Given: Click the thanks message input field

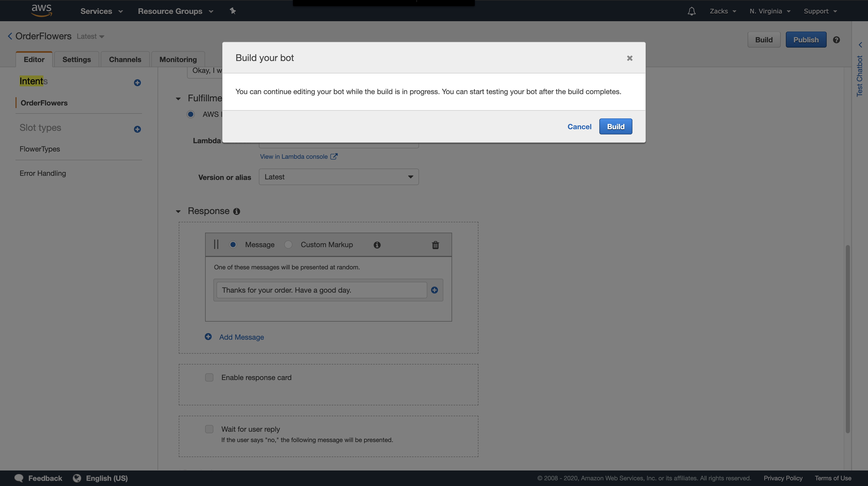Looking at the screenshot, I should tap(321, 290).
